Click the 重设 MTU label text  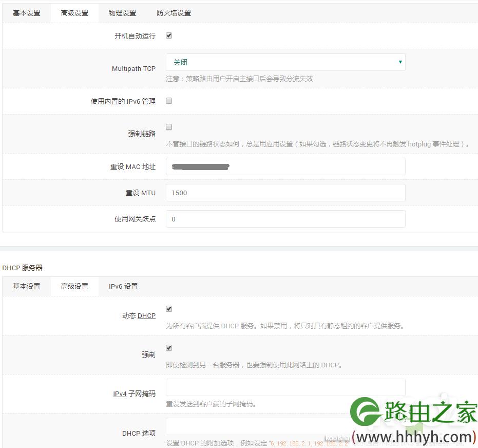(x=141, y=193)
